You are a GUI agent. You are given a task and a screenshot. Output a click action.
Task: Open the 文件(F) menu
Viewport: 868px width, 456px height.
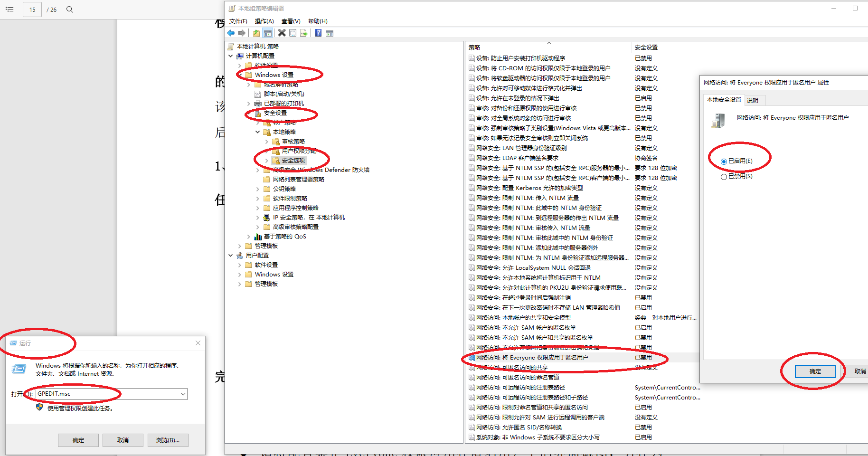(238, 21)
